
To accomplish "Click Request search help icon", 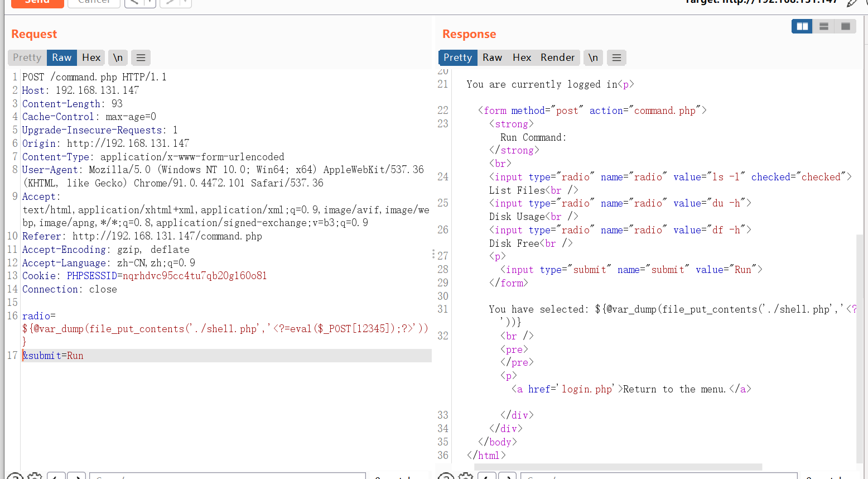I will tap(15, 476).
